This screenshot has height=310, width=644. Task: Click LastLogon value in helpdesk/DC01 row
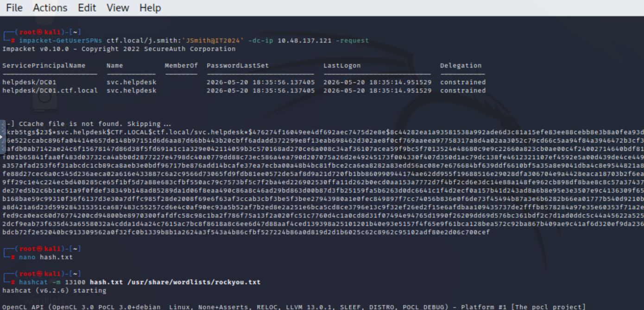coord(378,82)
